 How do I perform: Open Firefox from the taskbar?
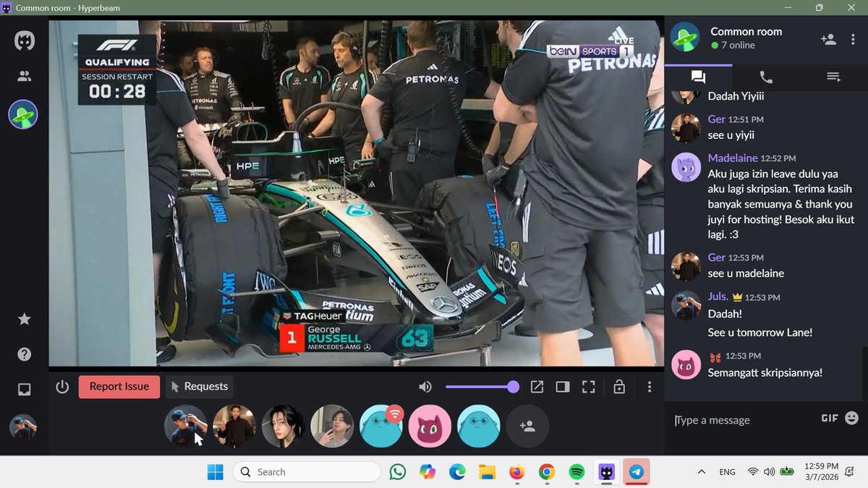point(516,472)
